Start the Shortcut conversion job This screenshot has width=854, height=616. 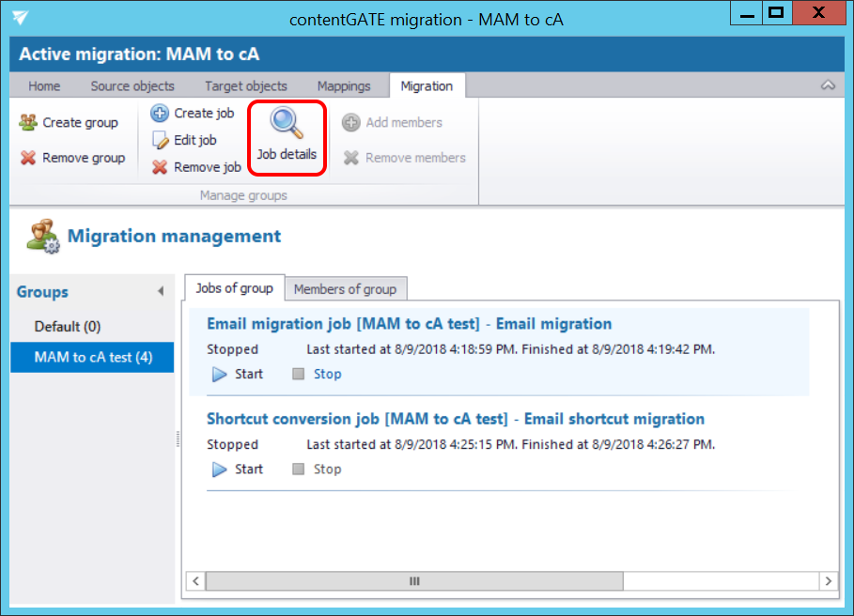click(238, 469)
